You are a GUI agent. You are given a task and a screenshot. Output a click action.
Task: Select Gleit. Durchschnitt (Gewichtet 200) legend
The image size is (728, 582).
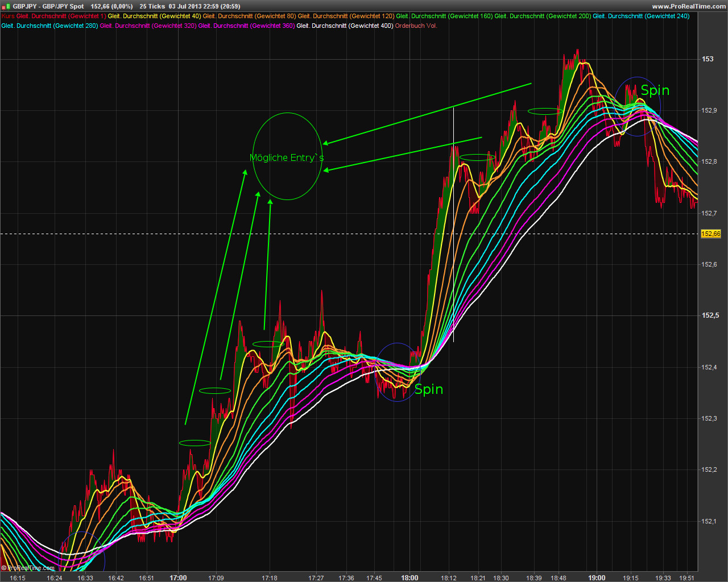coord(543,16)
